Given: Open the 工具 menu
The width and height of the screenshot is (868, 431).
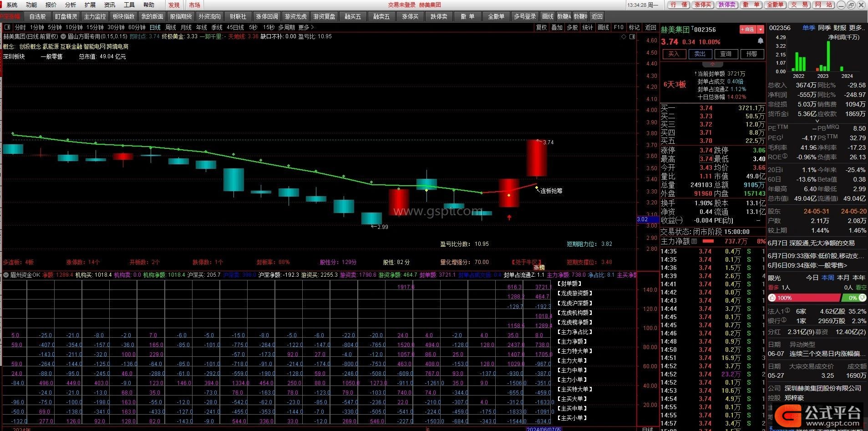Looking at the screenshot, I should [129, 5].
